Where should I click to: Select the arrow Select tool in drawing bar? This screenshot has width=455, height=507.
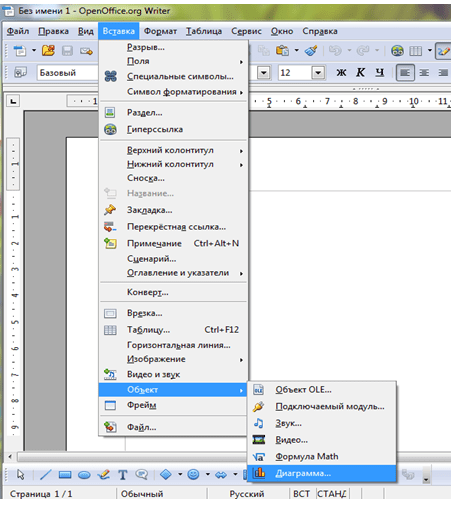[21, 475]
